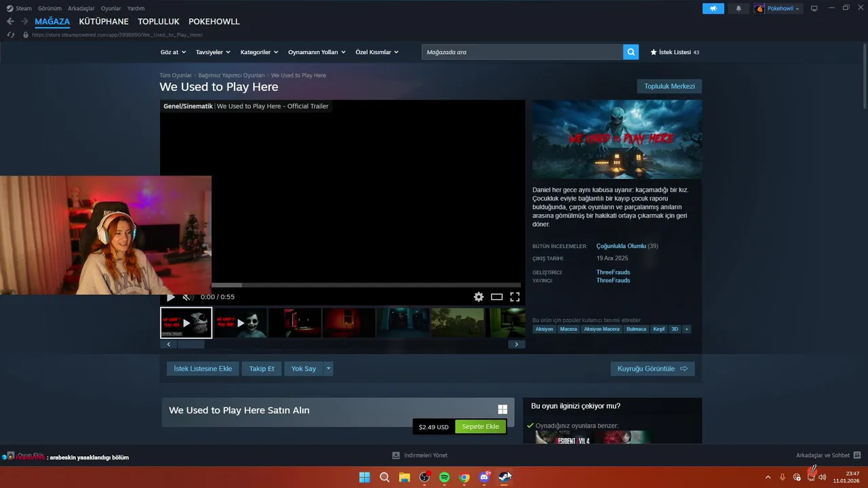Add more tags with the plus button
The height and width of the screenshot is (488, 868).
coord(686,329)
